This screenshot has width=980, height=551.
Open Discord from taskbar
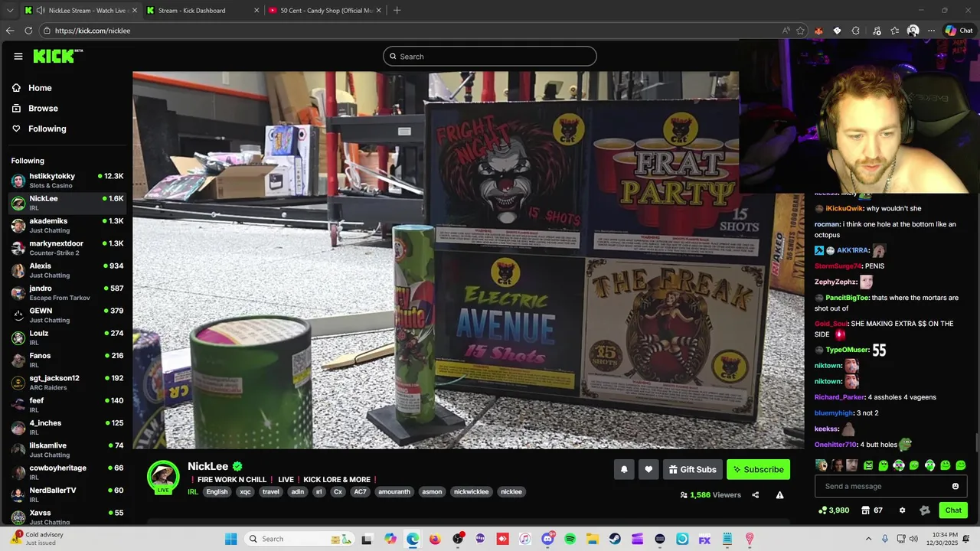tap(547, 539)
